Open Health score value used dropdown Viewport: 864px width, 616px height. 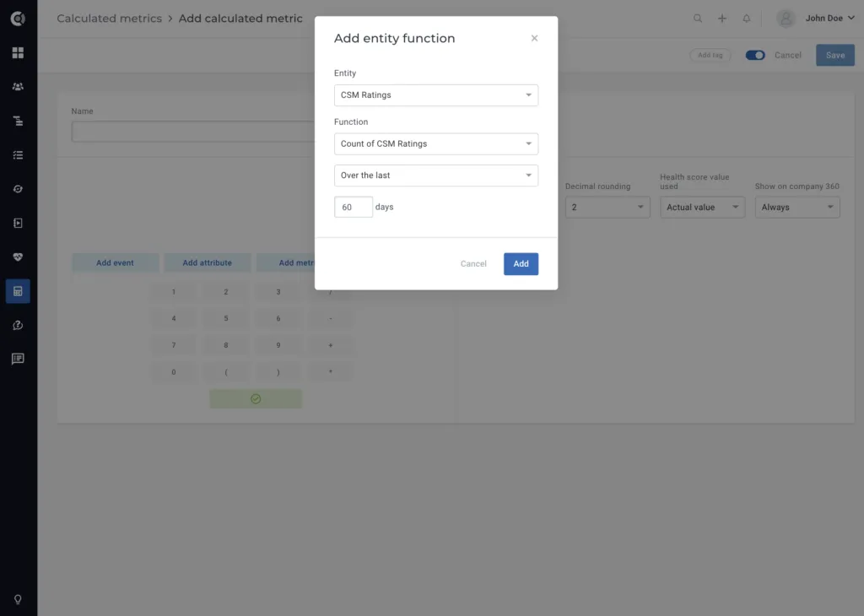click(x=703, y=208)
